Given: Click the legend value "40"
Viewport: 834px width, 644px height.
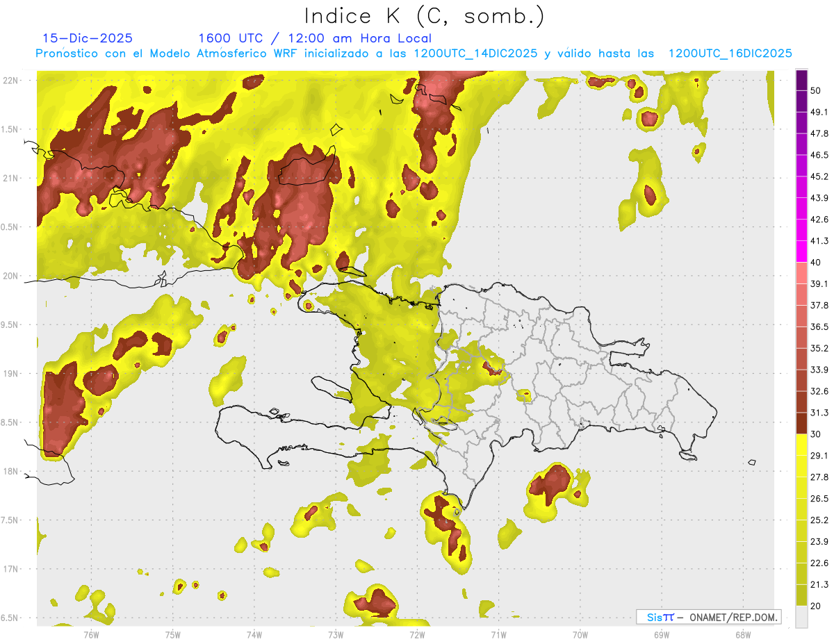Looking at the screenshot, I should point(816,263).
